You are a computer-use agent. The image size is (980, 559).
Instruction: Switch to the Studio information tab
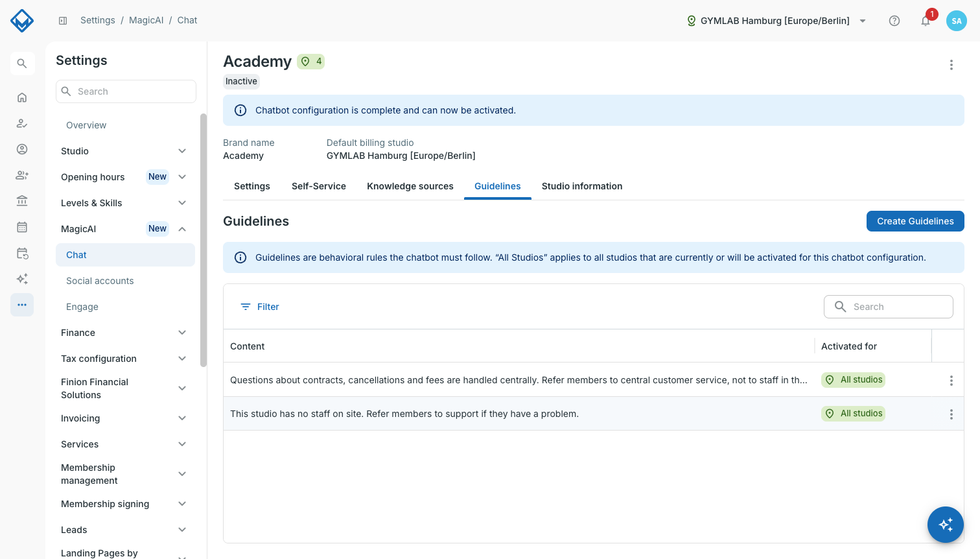[582, 186]
